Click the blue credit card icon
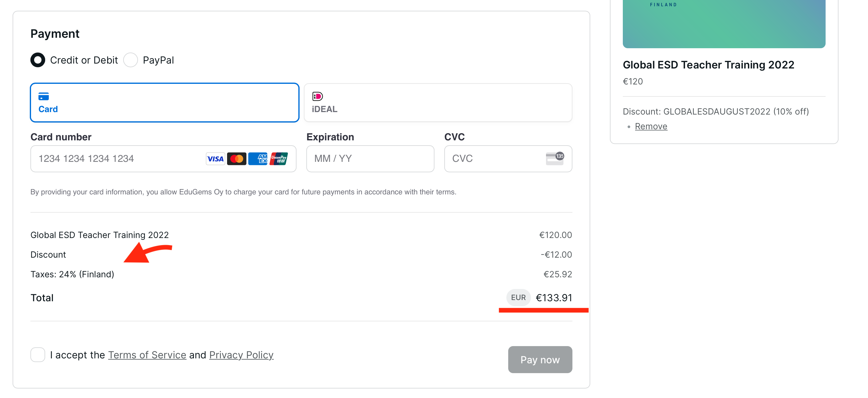 pyautogui.click(x=43, y=97)
